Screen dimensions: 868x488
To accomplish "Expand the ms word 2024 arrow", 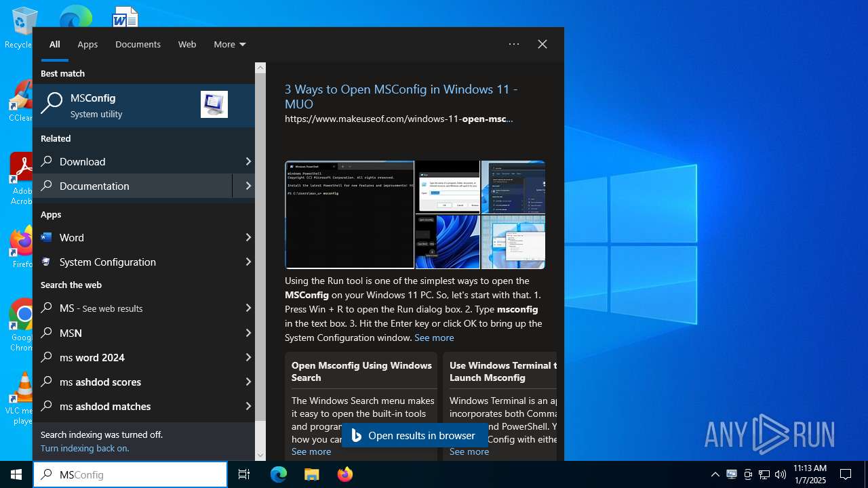I will (x=248, y=358).
